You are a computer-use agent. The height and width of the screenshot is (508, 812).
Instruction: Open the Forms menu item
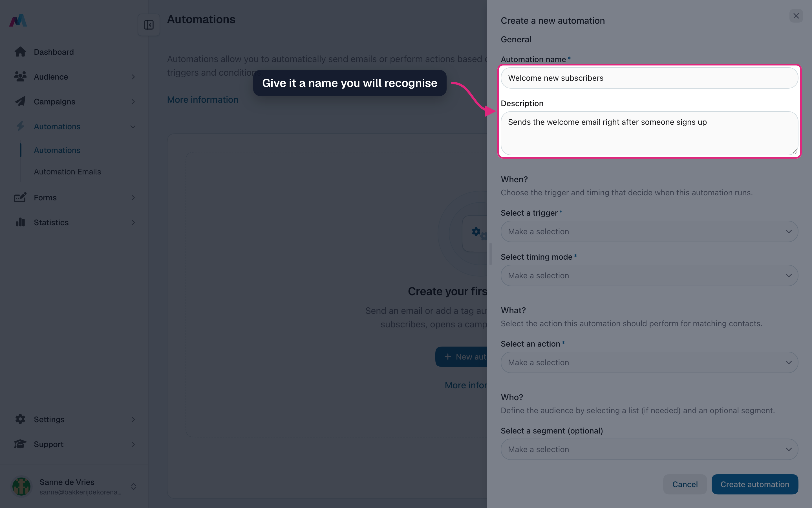[74, 198]
